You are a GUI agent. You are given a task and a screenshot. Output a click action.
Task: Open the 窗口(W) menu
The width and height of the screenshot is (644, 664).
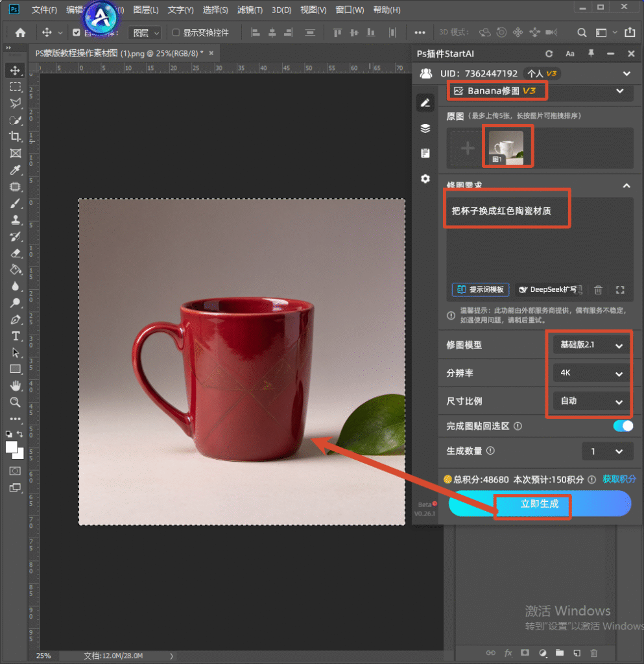(x=350, y=10)
